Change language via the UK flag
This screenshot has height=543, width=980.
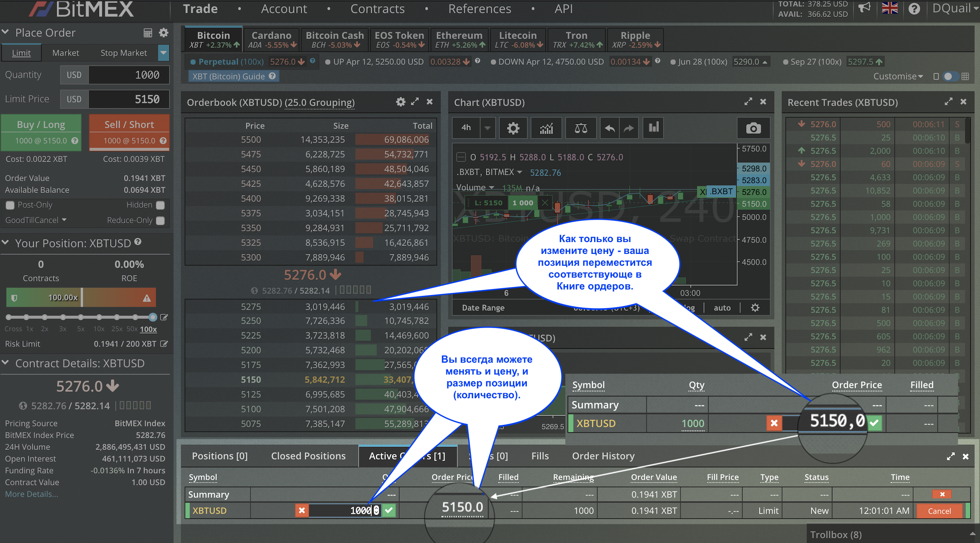click(889, 8)
